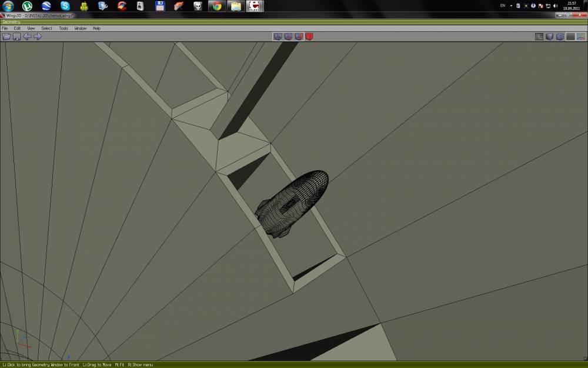Save the model with the floppy icon
Viewport: 588px width, 368px height.
click(x=16, y=37)
